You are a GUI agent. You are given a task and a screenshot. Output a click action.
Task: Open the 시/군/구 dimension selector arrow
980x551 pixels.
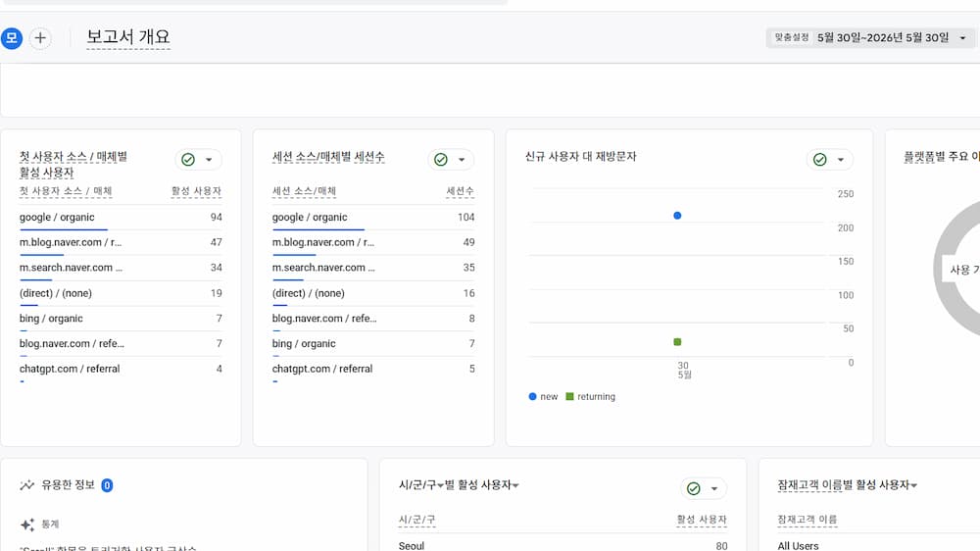[x=441, y=485]
